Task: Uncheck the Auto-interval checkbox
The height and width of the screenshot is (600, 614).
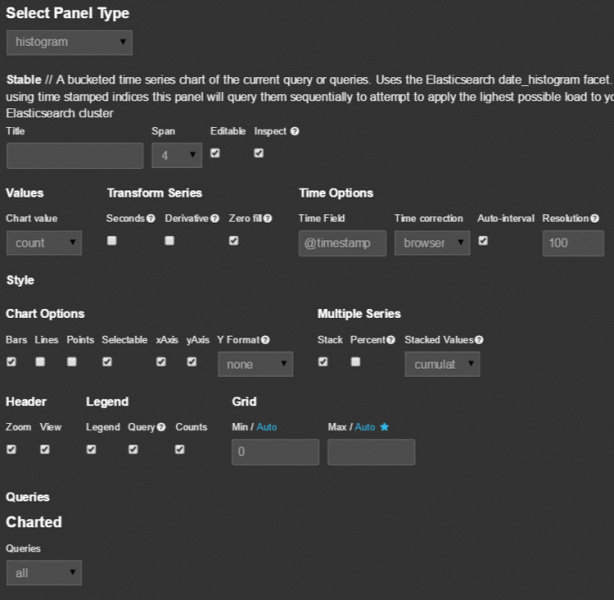Action: coord(483,241)
